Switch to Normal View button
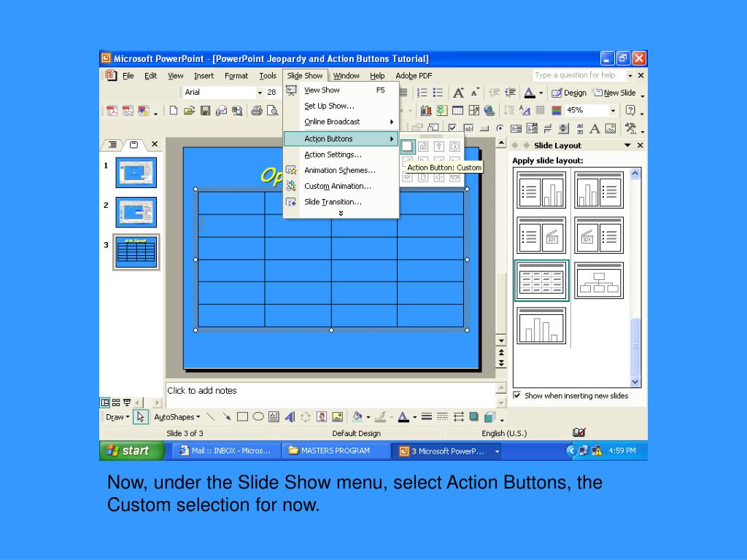This screenshot has height=560, width=747. click(105, 402)
